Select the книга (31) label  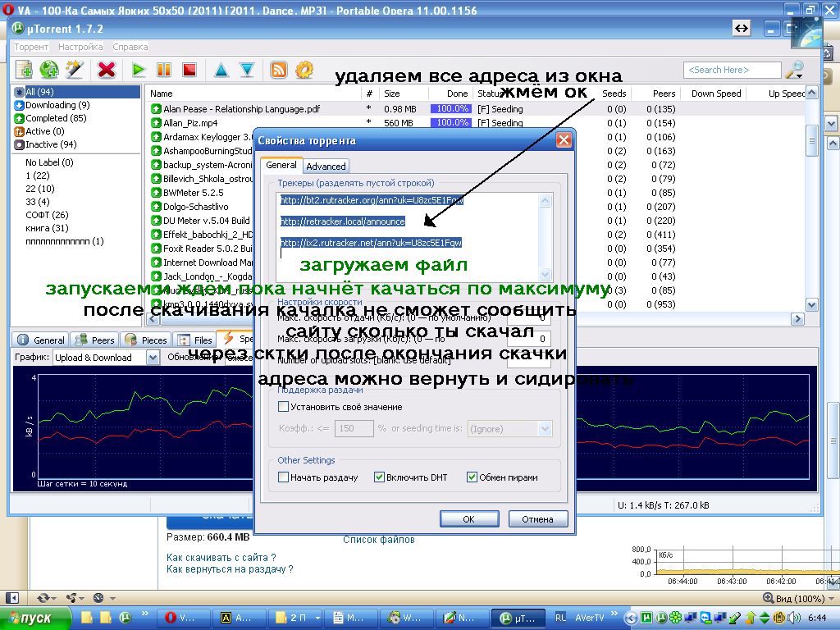pos(47,228)
